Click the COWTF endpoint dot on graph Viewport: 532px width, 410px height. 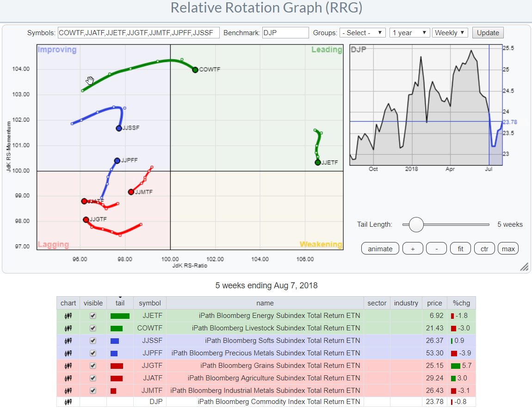point(195,70)
